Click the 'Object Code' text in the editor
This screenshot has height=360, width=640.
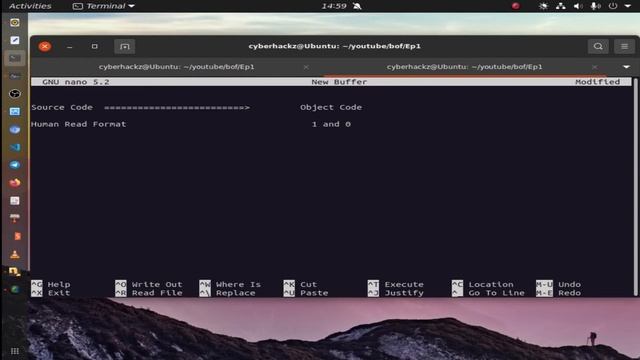pos(331,107)
